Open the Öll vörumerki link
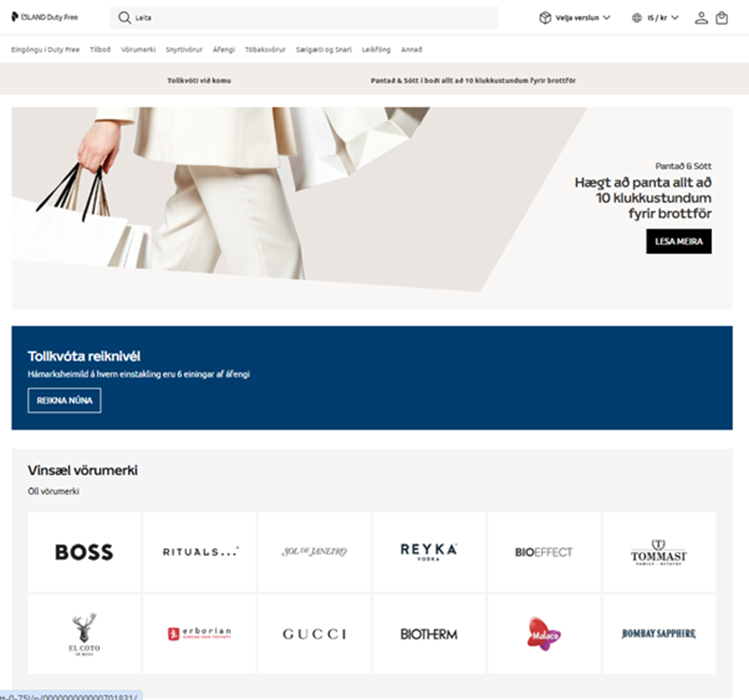 tap(53, 491)
